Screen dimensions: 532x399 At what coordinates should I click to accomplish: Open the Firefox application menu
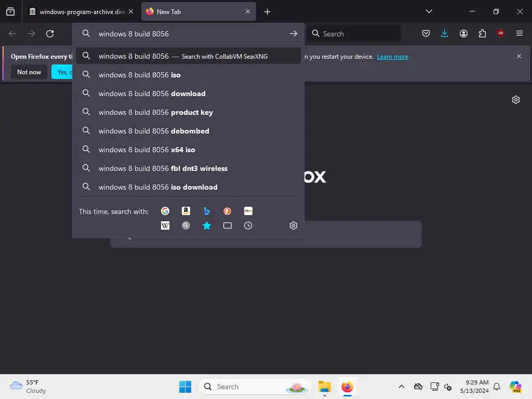click(x=520, y=33)
